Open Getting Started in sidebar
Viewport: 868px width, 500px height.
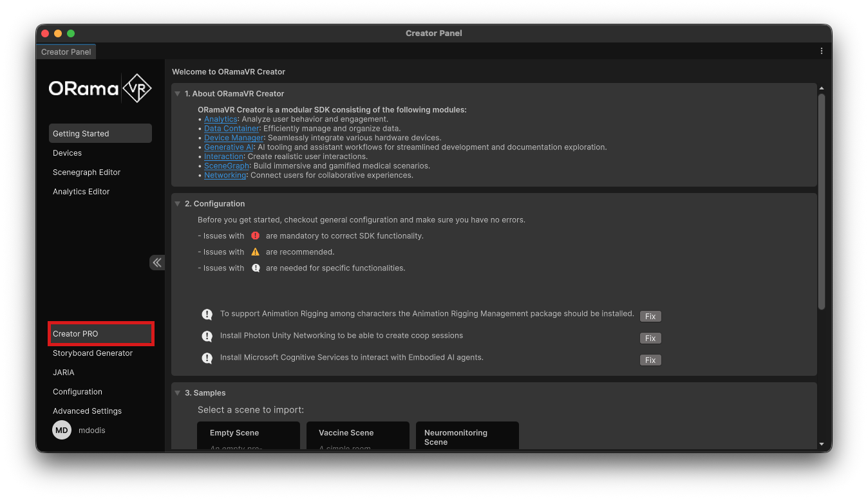[100, 133]
